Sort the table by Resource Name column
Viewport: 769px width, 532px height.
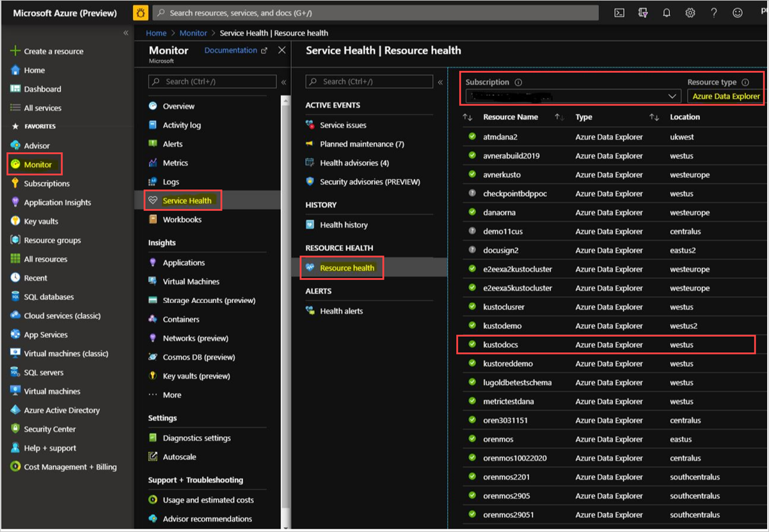(x=511, y=117)
